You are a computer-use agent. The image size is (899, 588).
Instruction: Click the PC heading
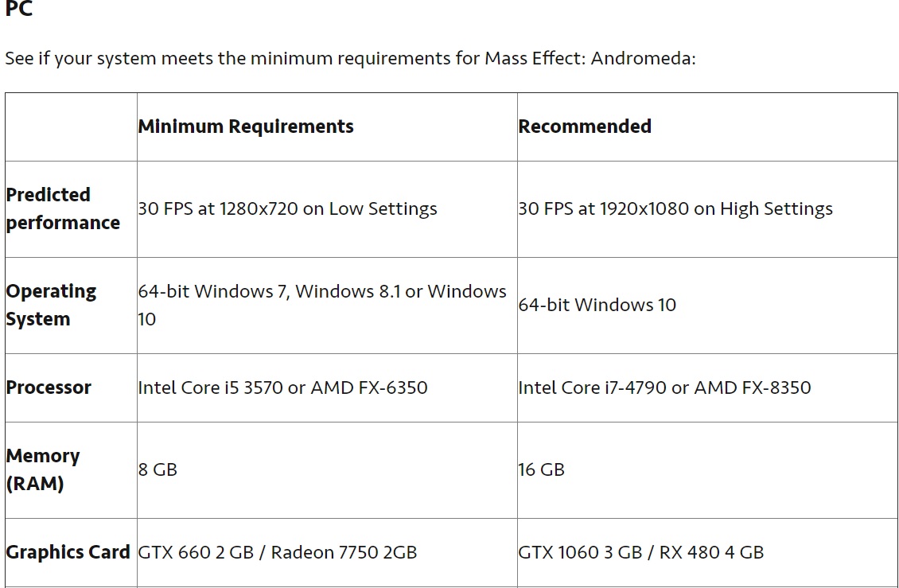coord(19,10)
